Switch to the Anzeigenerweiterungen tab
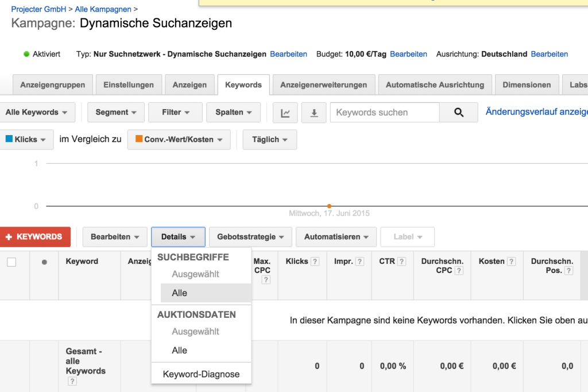 click(x=324, y=85)
